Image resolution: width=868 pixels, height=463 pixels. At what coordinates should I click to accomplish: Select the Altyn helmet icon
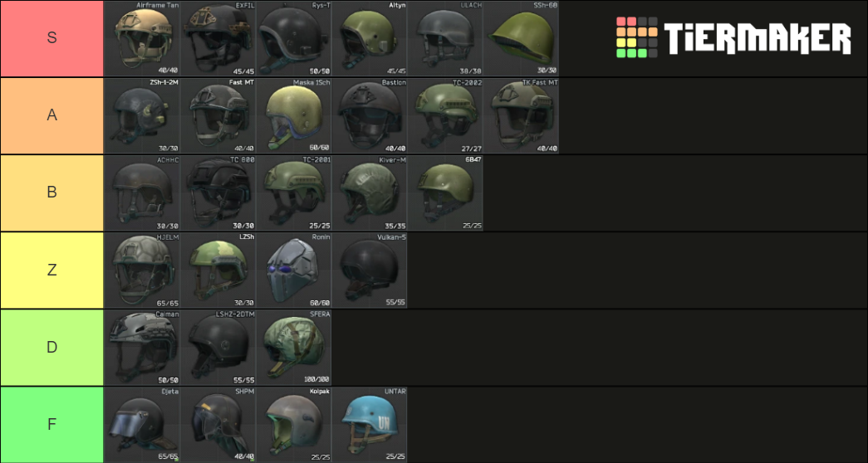(370, 38)
